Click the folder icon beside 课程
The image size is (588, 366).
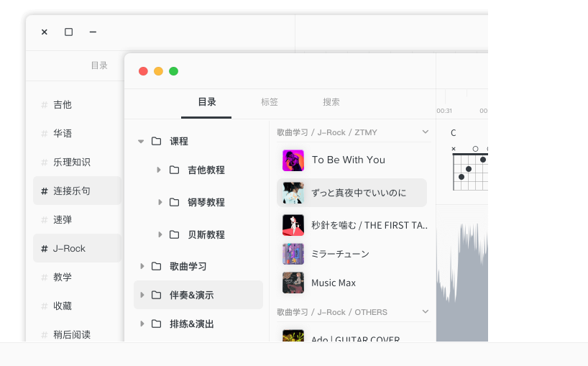coord(156,141)
